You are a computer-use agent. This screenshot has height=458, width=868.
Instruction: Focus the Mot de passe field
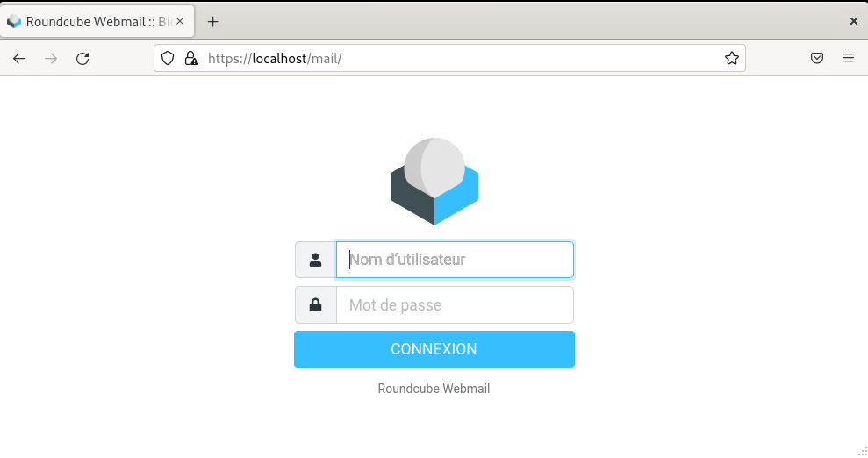455,304
